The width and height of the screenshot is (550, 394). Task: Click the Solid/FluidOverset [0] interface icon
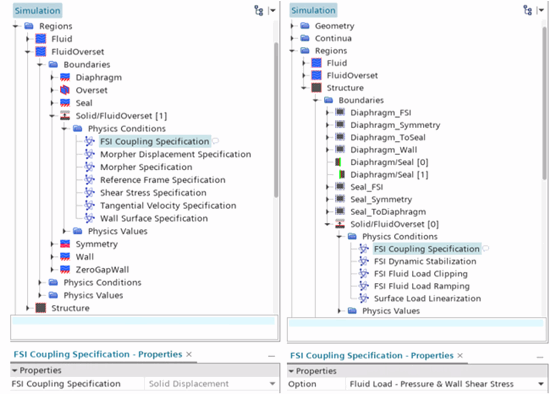pyautogui.click(x=340, y=224)
